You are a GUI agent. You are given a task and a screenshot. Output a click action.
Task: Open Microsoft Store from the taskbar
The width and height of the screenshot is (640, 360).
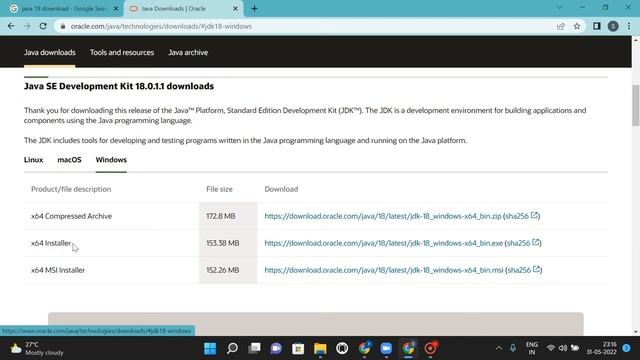coord(298,348)
